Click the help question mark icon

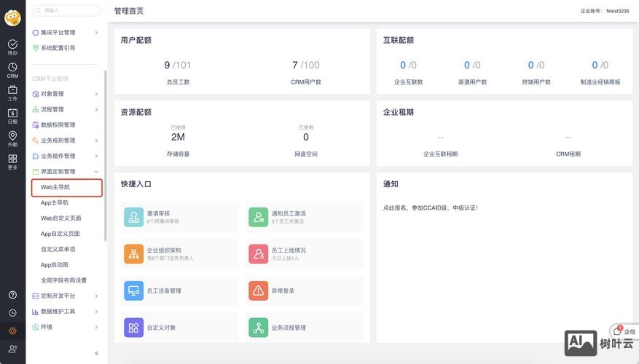coord(12,295)
